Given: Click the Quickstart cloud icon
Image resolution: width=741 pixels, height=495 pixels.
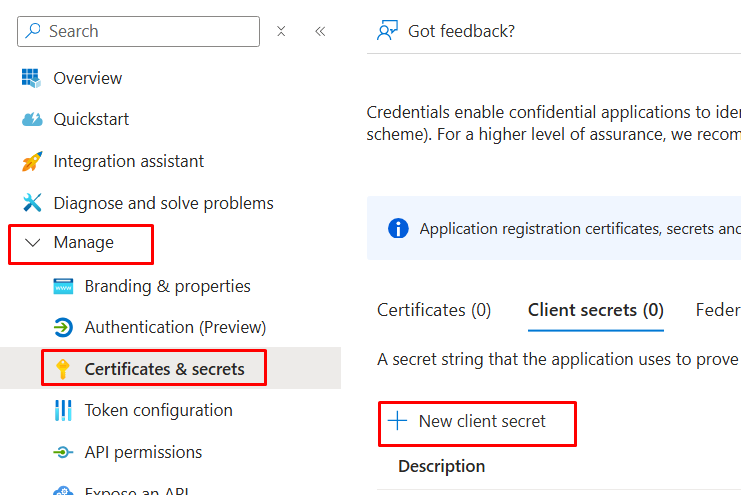Looking at the screenshot, I should pos(32,120).
